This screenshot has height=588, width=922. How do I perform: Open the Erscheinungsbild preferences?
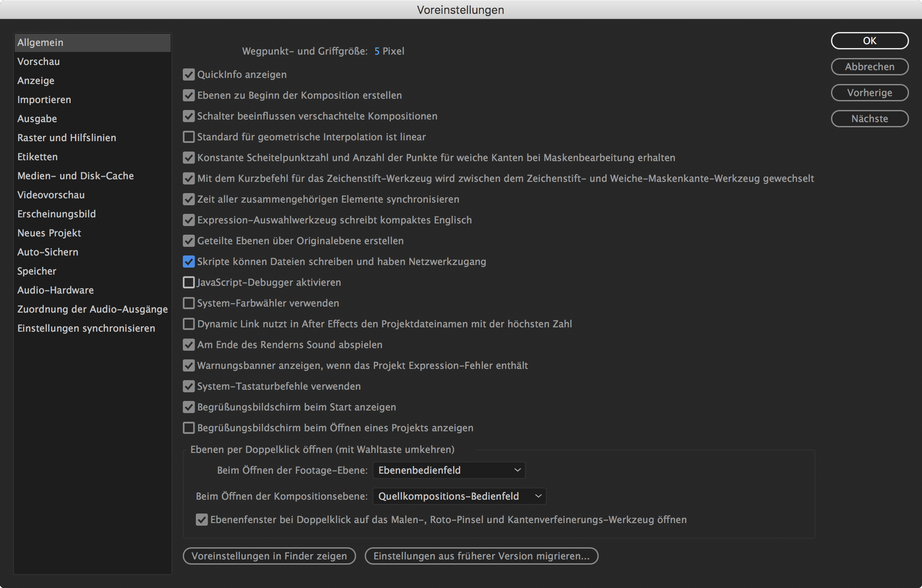(x=92, y=214)
